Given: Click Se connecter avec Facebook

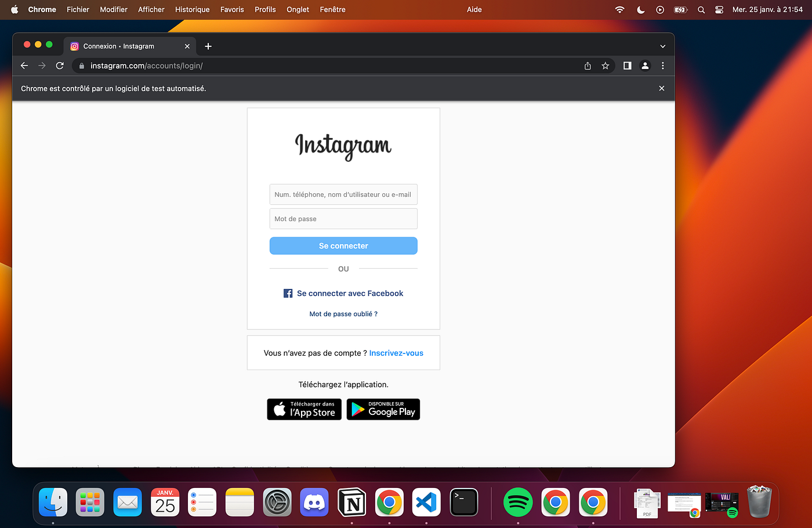Looking at the screenshot, I should [x=343, y=294].
